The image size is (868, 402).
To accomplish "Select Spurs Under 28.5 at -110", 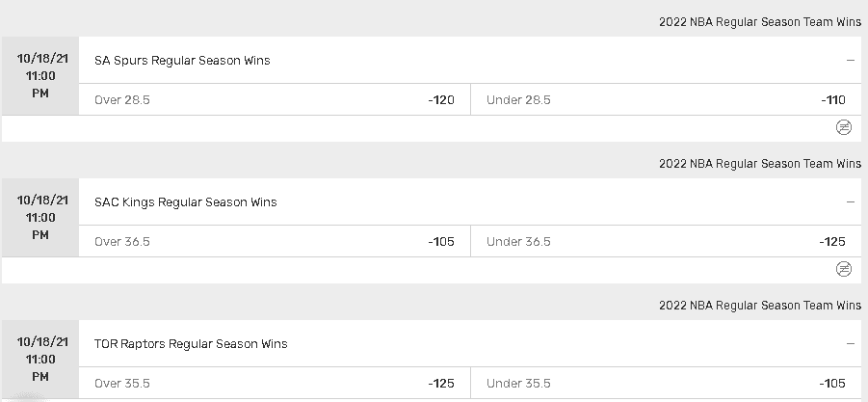I will tap(666, 99).
